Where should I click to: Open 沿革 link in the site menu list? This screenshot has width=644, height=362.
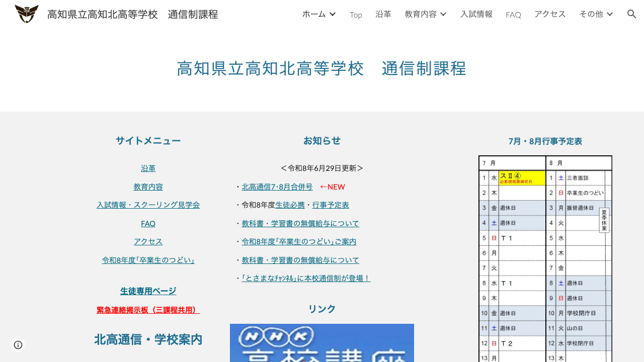pos(148,168)
